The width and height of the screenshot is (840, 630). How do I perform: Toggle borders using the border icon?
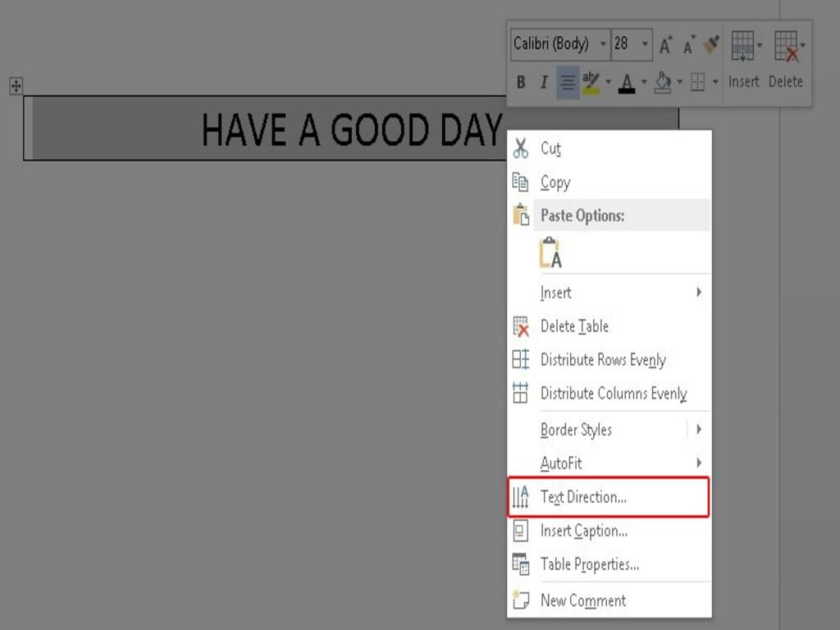[697, 80]
